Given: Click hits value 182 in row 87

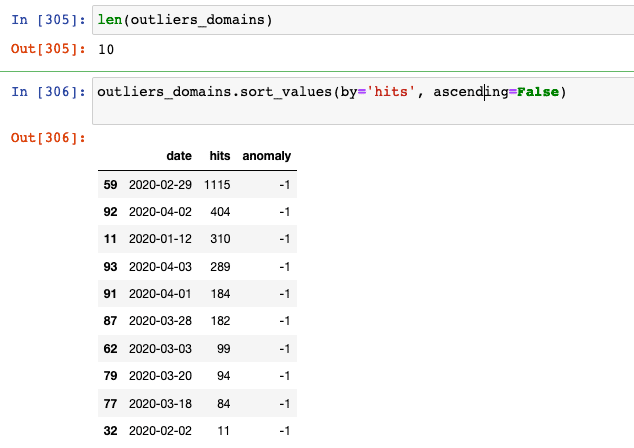Looking at the screenshot, I should coord(220,321).
